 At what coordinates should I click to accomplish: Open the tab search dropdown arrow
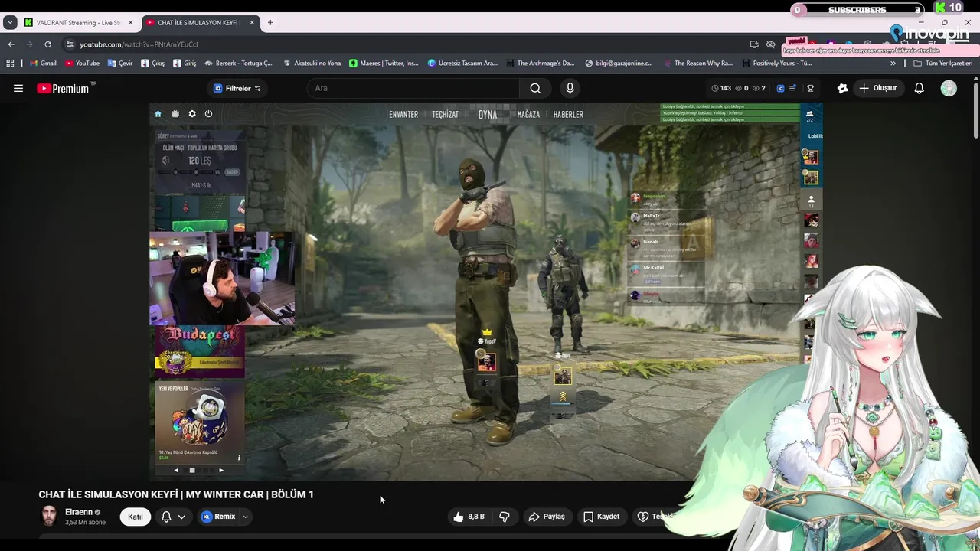coord(10,22)
